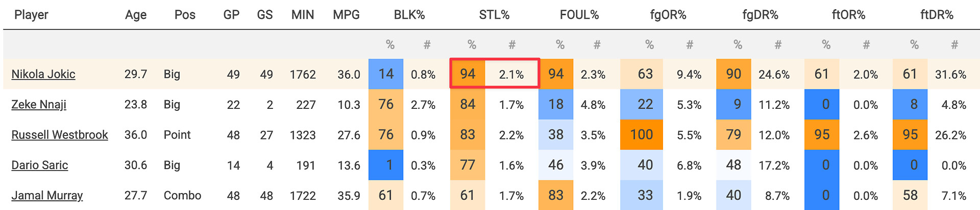Click the ftDR% column header
The image size is (980, 210).
pos(937,15)
